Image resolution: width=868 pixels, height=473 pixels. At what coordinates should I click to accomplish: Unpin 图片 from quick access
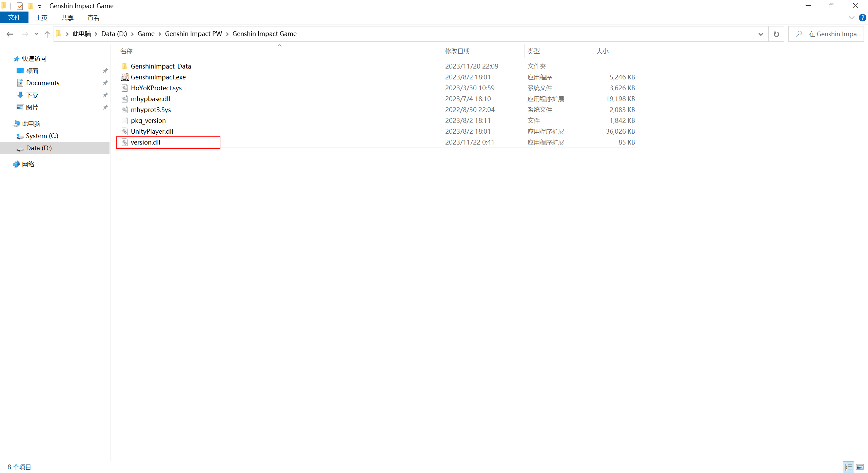click(105, 107)
